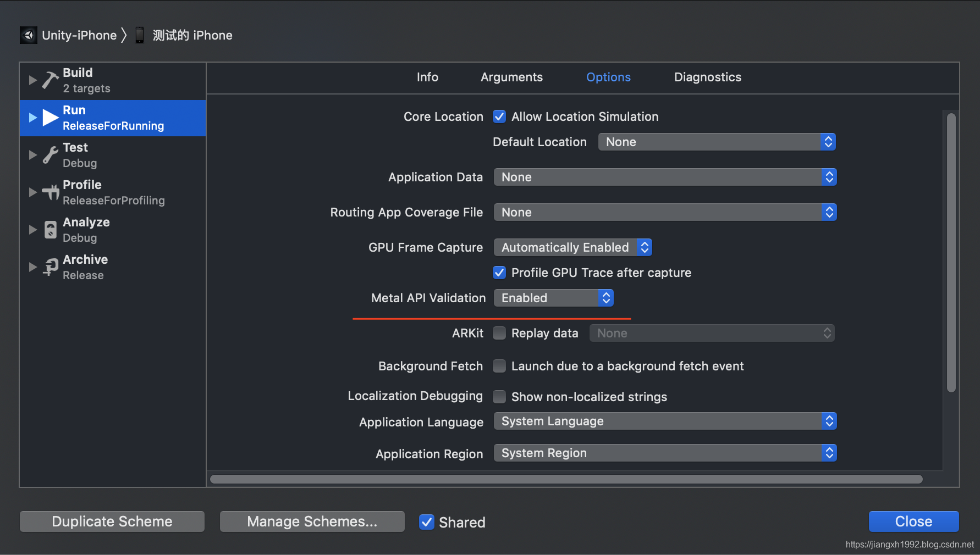Click the Localization Debugging label
This screenshot has height=555, width=980.
point(415,396)
